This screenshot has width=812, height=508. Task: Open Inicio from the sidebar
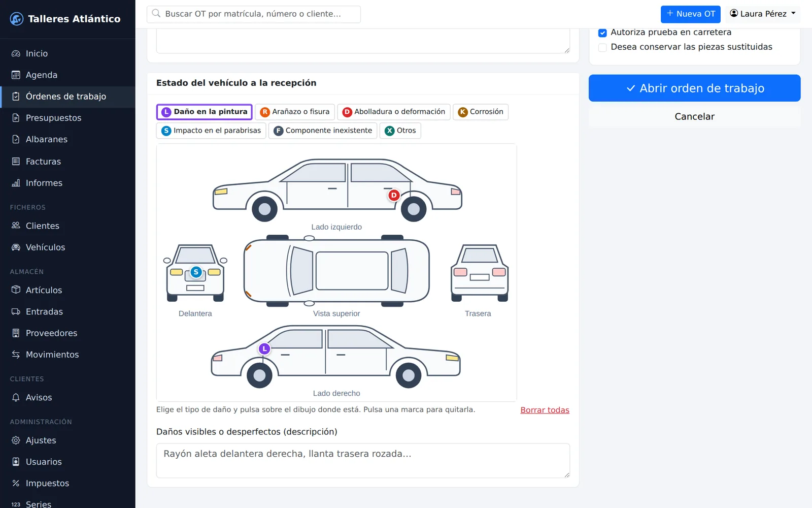click(67, 53)
